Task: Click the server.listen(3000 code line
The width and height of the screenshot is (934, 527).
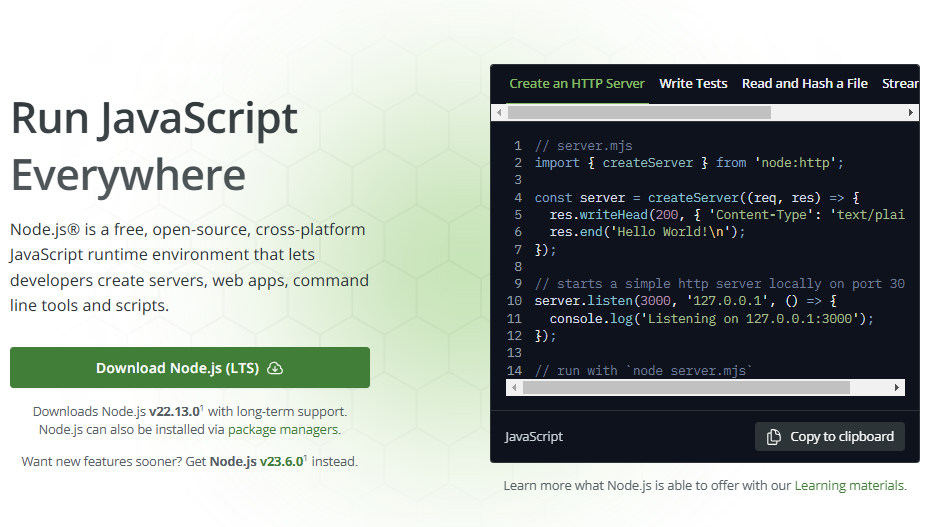Action: coord(686,301)
